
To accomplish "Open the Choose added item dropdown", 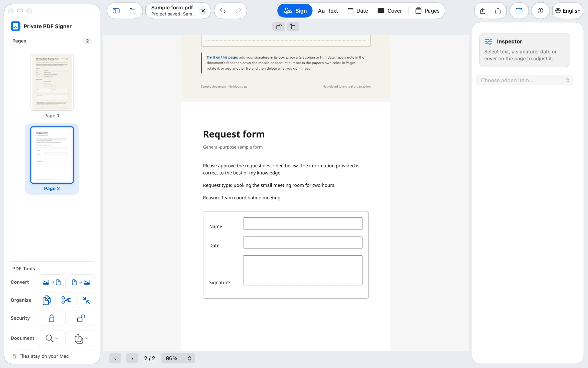I will (x=525, y=80).
